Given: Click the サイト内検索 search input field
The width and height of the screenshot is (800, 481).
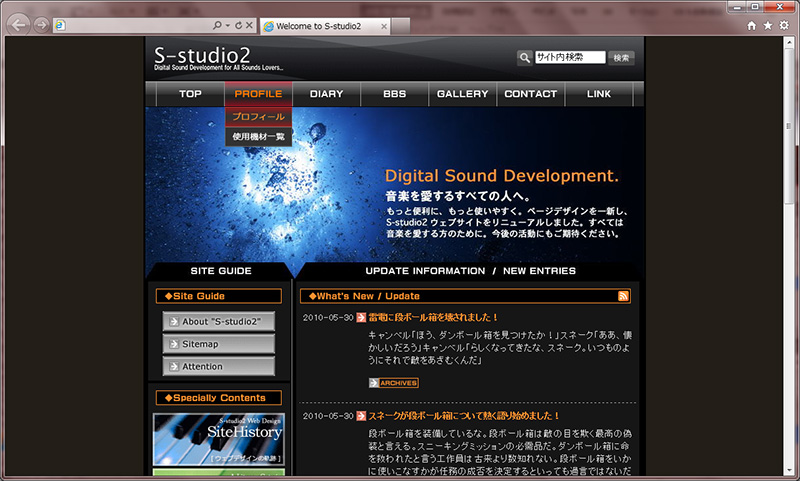Looking at the screenshot, I should 570,58.
